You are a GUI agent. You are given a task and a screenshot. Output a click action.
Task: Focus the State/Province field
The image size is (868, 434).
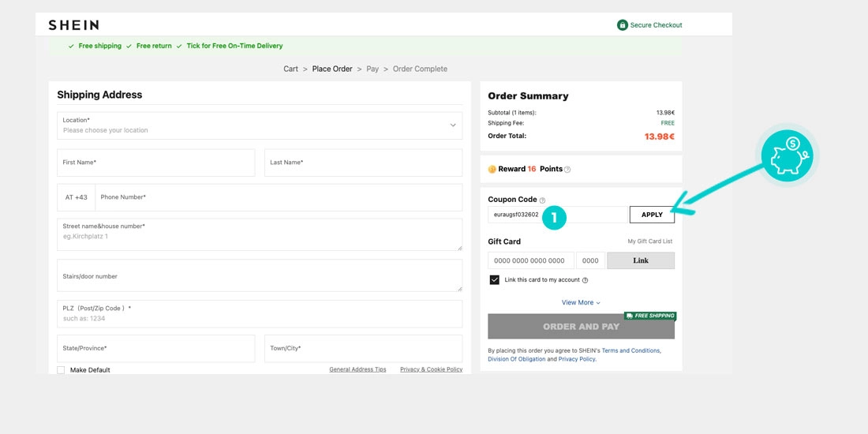pyautogui.click(x=156, y=349)
